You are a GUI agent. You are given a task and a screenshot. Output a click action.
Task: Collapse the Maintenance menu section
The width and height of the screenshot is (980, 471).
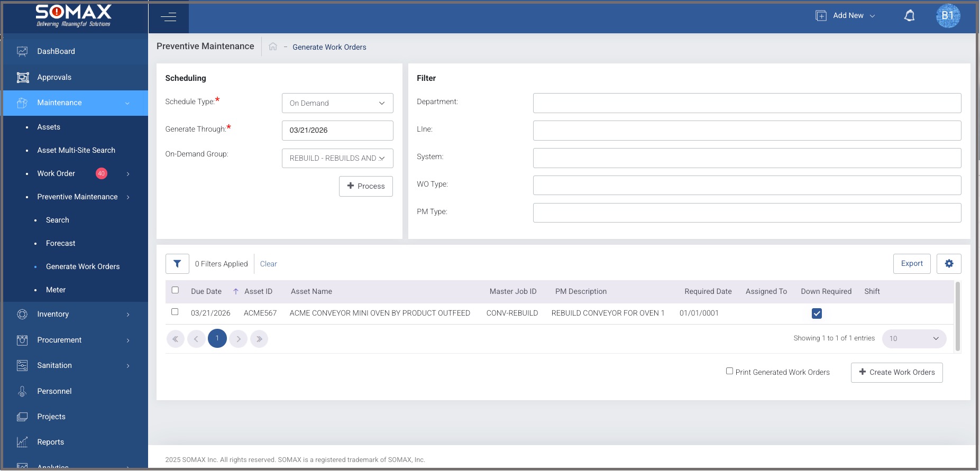[76, 103]
